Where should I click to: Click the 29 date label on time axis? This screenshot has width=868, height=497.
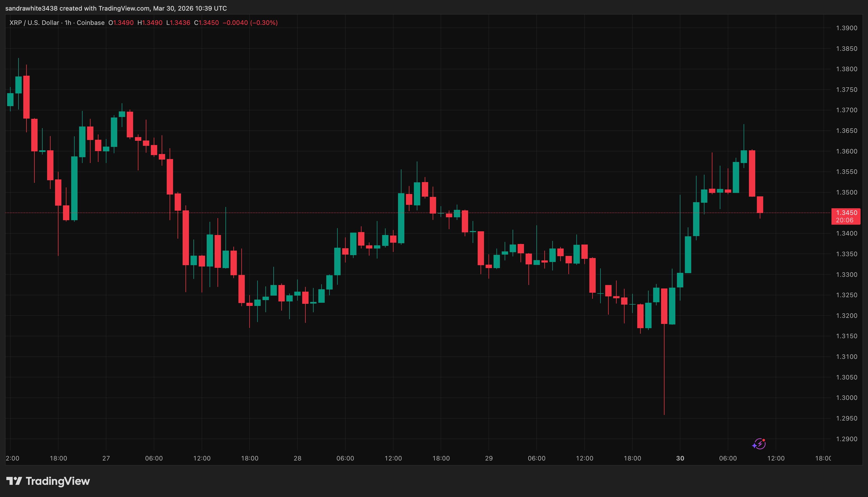(489, 458)
